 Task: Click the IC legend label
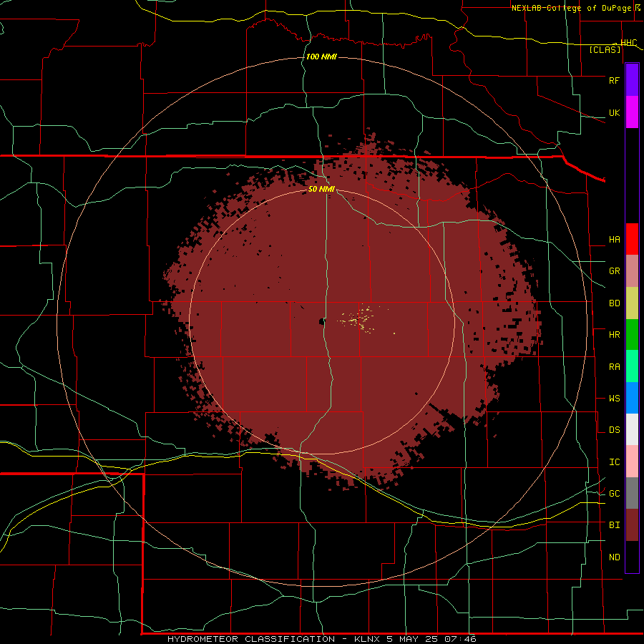point(614,462)
